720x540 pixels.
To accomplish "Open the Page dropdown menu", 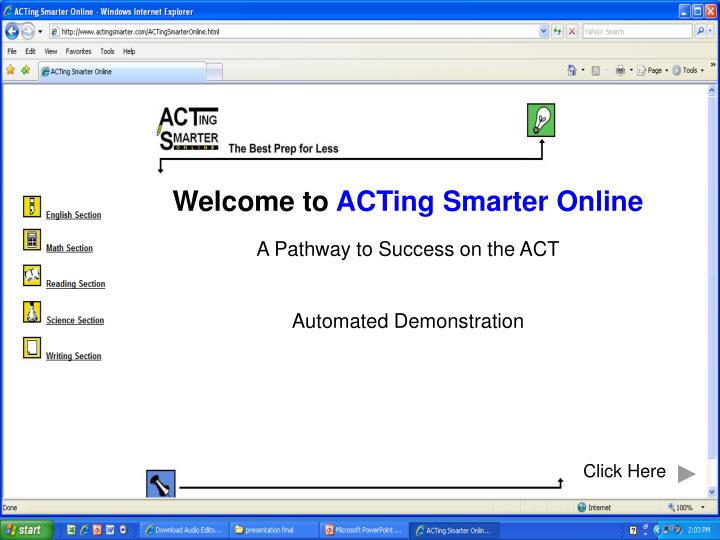I will (x=652, y=71).
